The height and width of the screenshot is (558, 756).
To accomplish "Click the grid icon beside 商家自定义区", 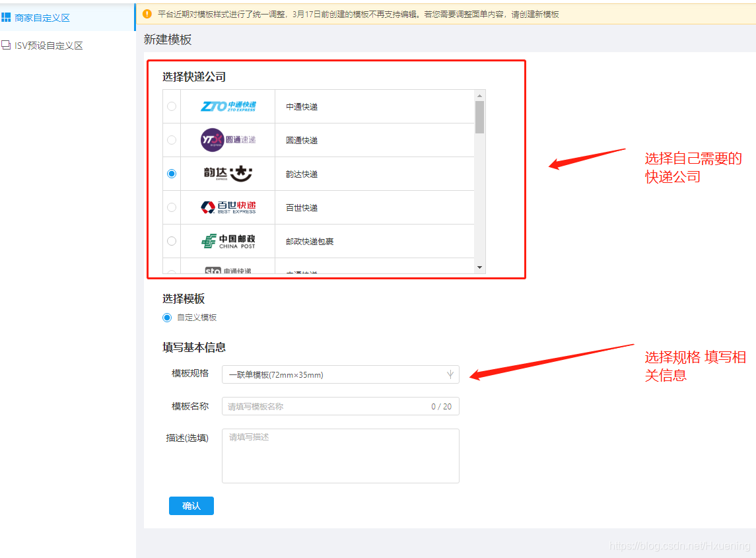I will (x=6, y=18).
